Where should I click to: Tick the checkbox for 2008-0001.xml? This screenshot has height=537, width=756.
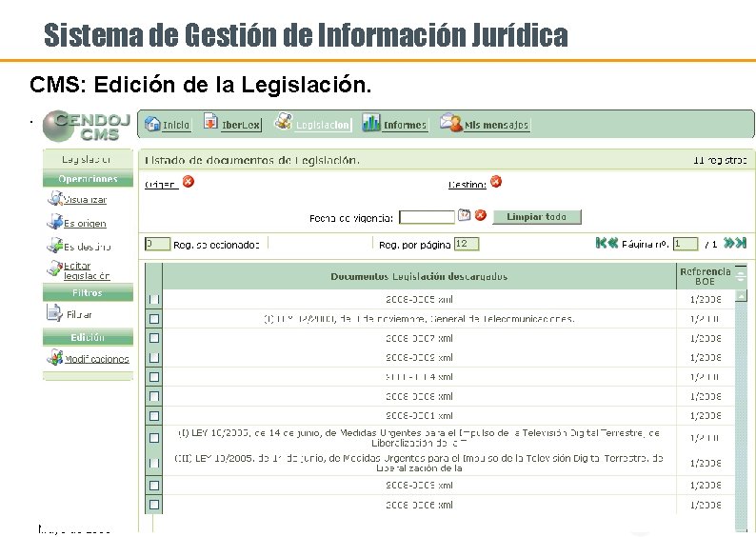point(154,415)
